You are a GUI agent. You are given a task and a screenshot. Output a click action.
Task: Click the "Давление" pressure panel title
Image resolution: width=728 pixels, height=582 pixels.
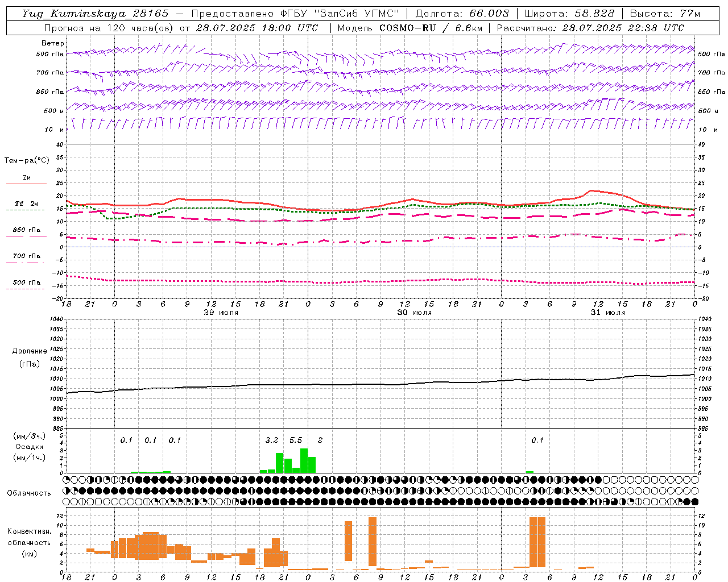pos(30,351)
